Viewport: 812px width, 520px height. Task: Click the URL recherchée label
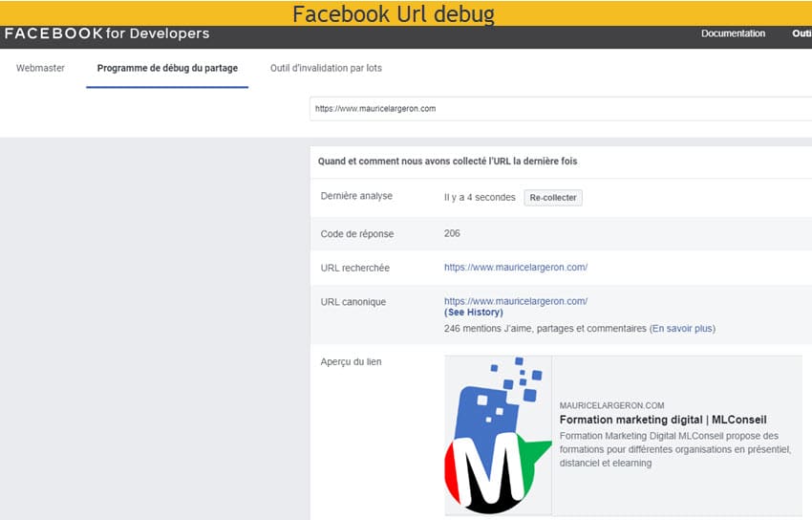click(x=354, y=268)
